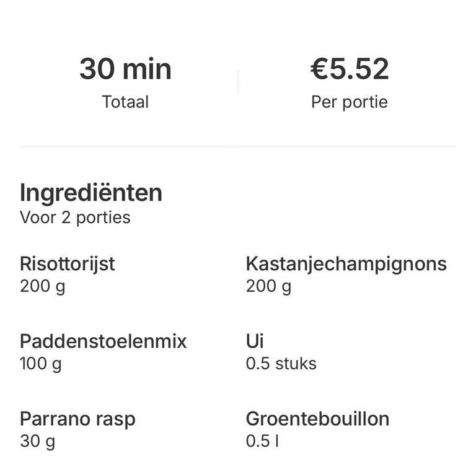The width and height of the screenshot is (476, 476).
Task: Open the Groentebouillon ingredient
Action: (x=317, y=419)
